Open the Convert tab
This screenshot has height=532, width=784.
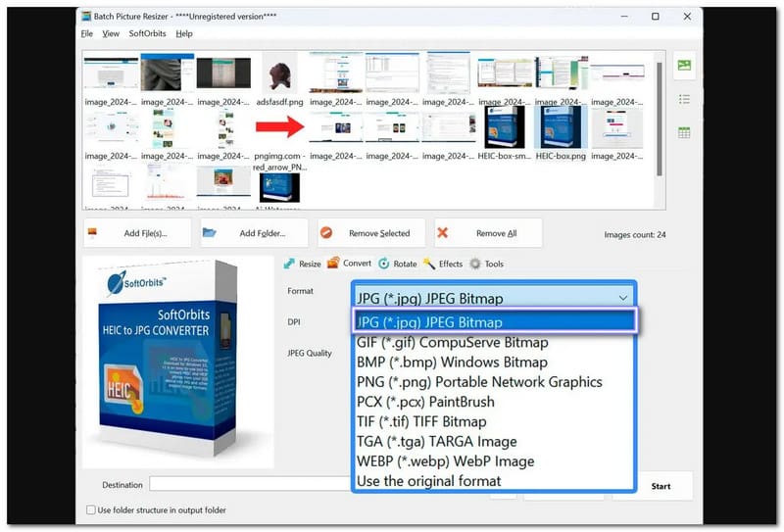(x=349, y=263)
